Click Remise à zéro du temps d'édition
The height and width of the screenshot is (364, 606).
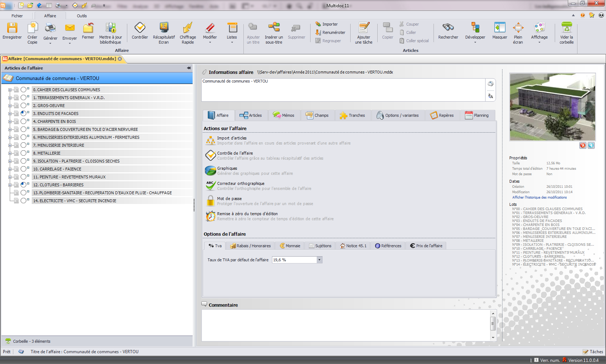247,214
